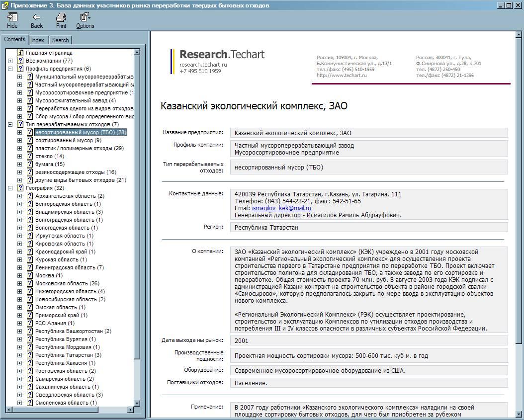Select другие виды бытовых отходов (21)
This screenshot has height=420, width=524.
81,180
